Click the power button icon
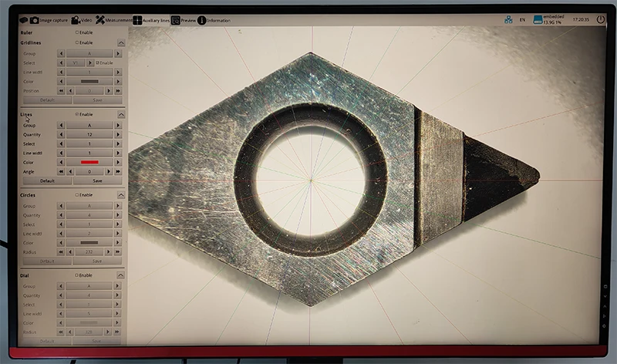 [x=601, y=19]
